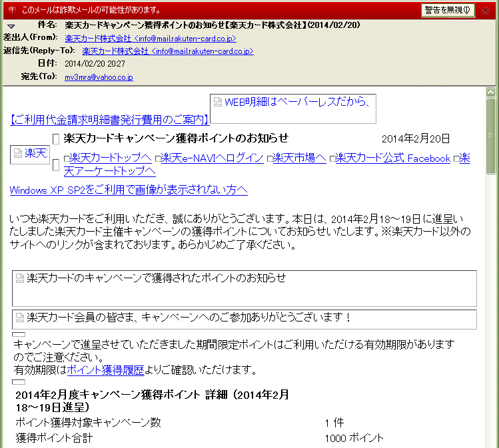Click the scrollbar up arrow
499x448 pixels.
pos(492,93)
